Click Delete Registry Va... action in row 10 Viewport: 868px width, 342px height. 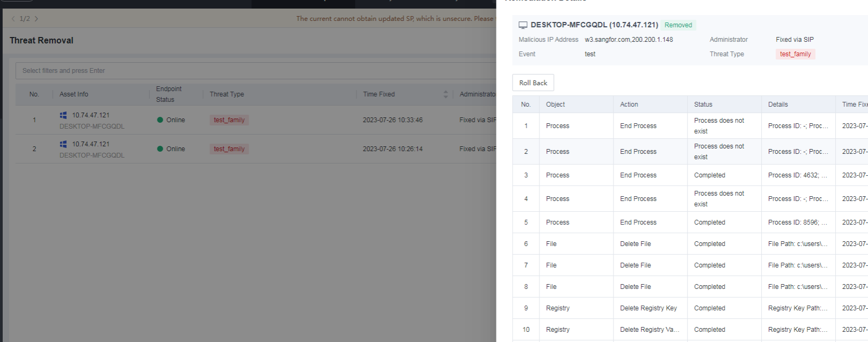(x=650, y=330)
